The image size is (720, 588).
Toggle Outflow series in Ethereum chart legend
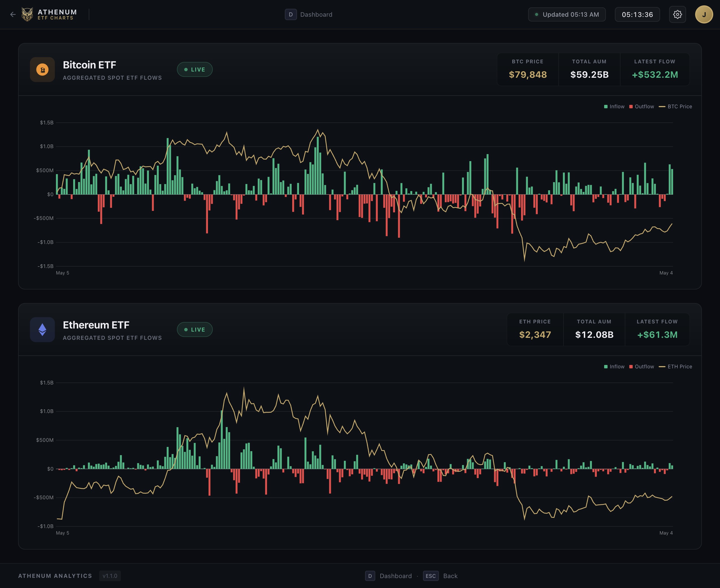641,367
